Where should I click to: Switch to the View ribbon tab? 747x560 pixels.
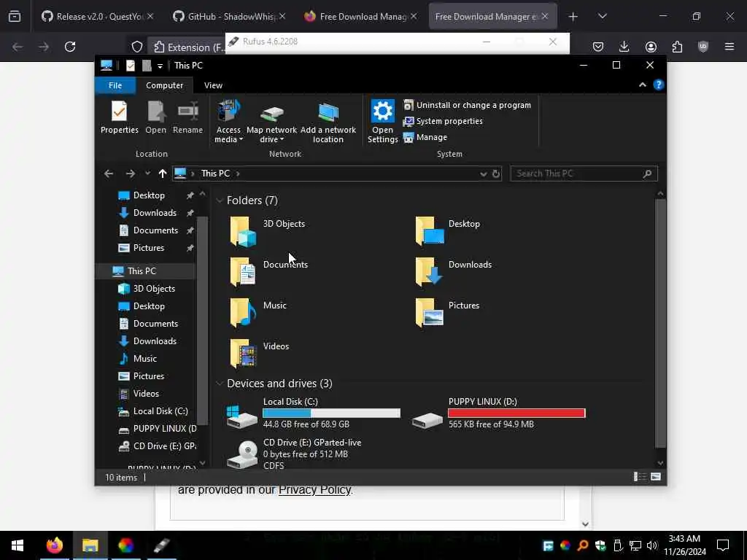tap(213, 85)
